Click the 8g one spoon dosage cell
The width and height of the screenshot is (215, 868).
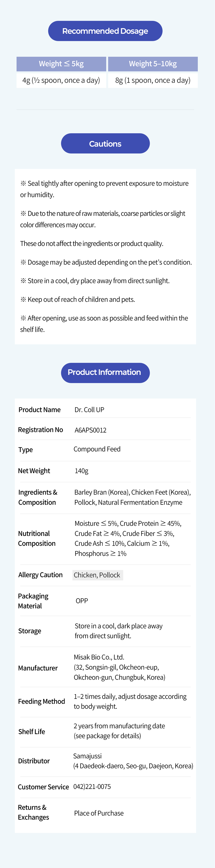pyautogui.click(x=153, y=81)
